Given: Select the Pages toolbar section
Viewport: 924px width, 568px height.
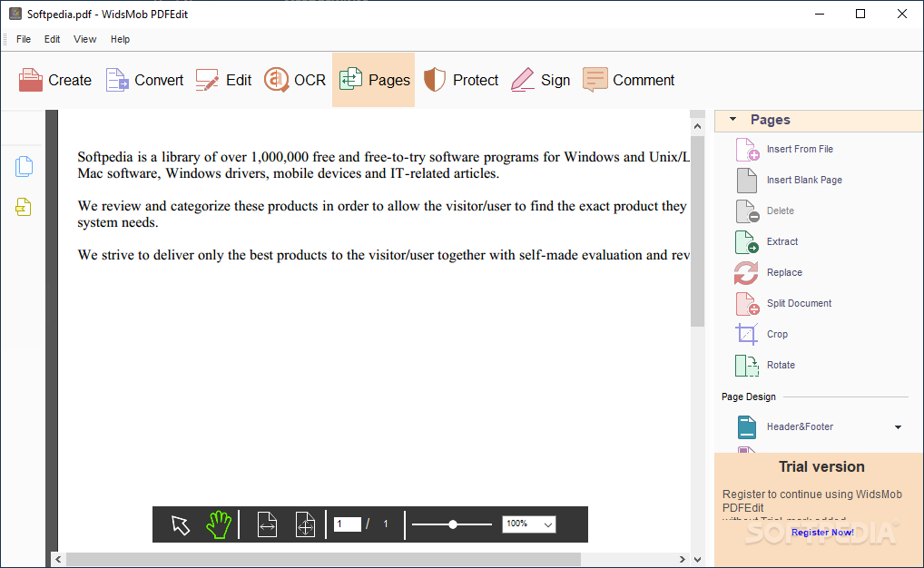Looking at the screenshot, I should 374,80.
